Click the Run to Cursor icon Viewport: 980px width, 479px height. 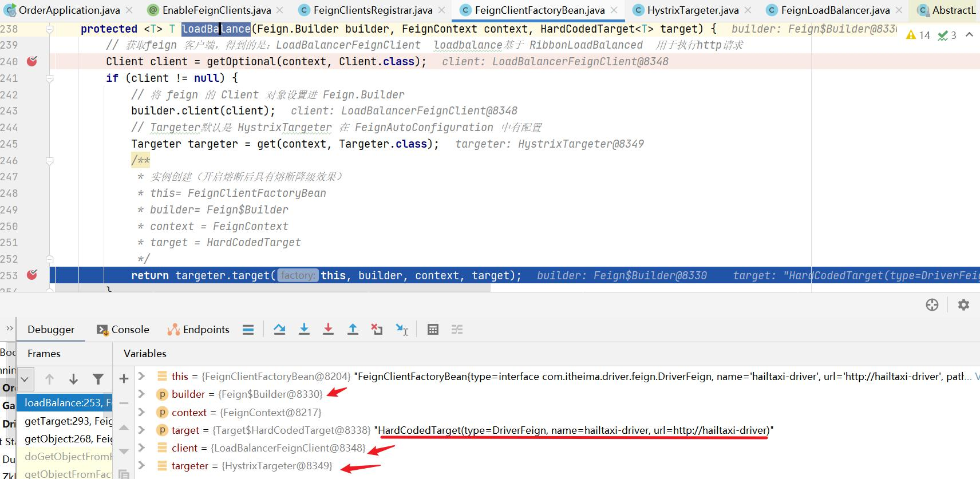[x=402, y=329]
